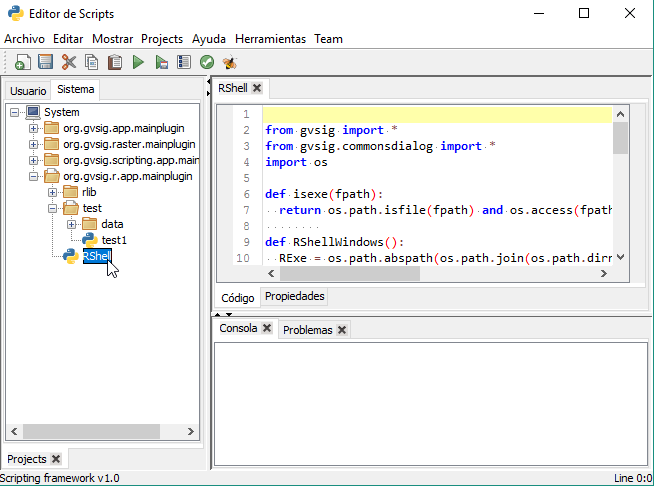Screen dimensions: 654x486
Task: Expand the org.gvsig.app.mainplugin folder
Action: 33,129
